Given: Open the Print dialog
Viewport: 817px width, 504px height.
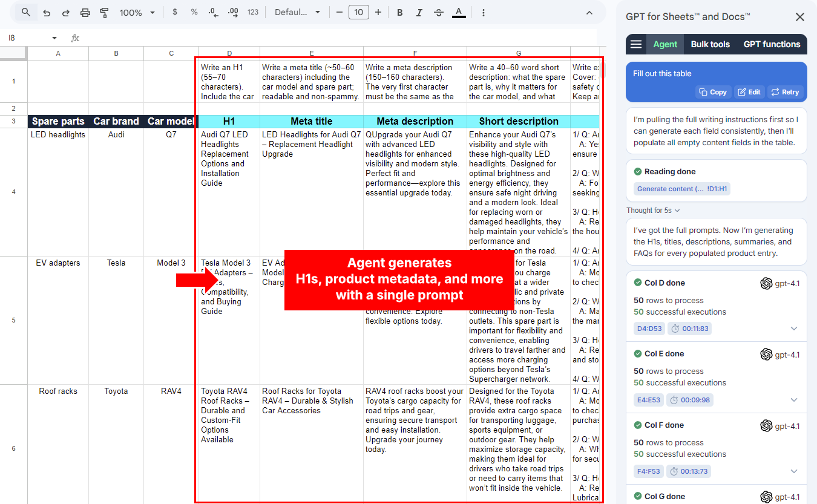Looking at the screenshot, I should 85,11.
